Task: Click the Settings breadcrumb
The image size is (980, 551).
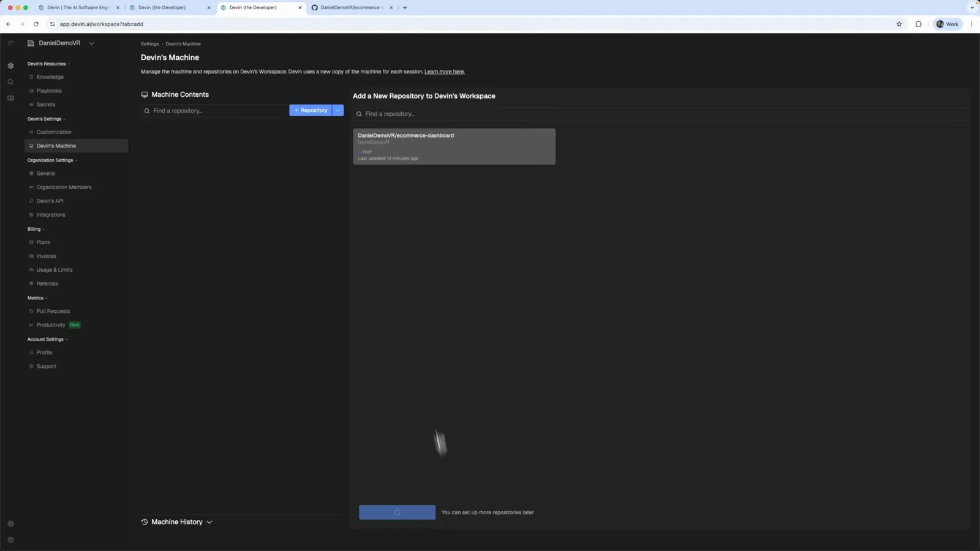Action: [149, 44]
